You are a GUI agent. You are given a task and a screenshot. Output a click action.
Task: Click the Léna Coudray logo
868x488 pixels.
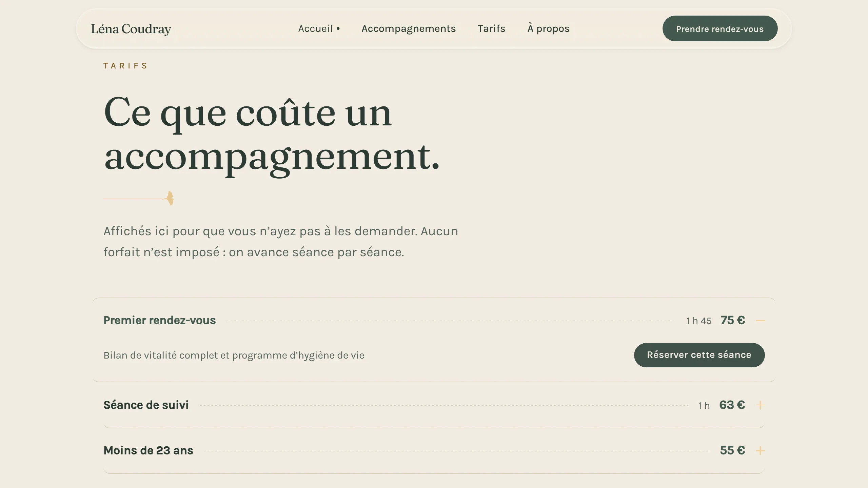coord(131,29)
